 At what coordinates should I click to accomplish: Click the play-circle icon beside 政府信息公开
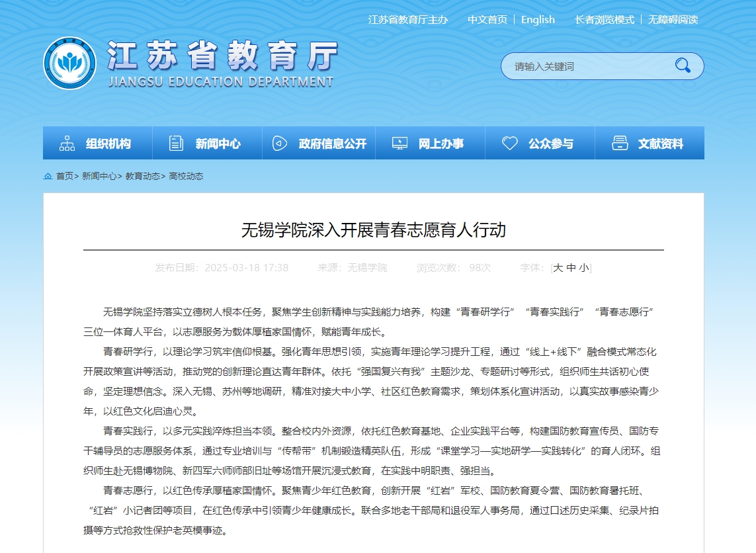(280, 144)
